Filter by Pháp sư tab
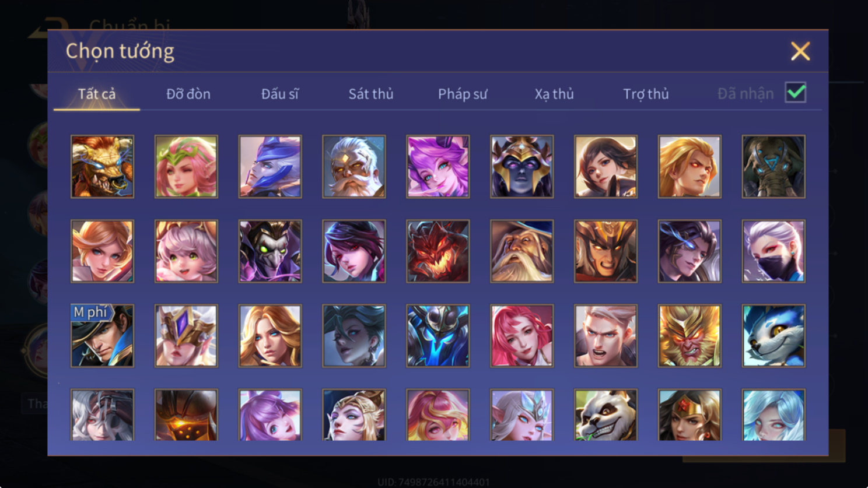This screenshot has width=868, height=488. pyautogui.click(x=463, y=94)
